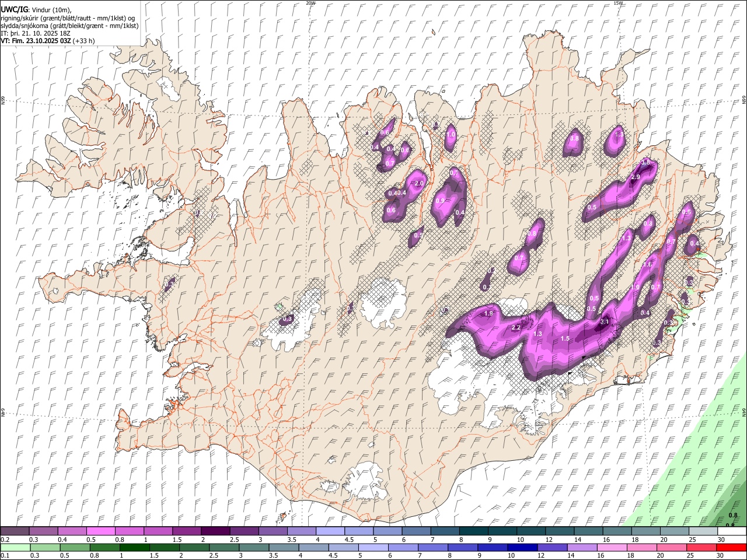Select the bright red swatch after the 30 label
Viewport: 747px width, 560px height.
click(731, 547)
